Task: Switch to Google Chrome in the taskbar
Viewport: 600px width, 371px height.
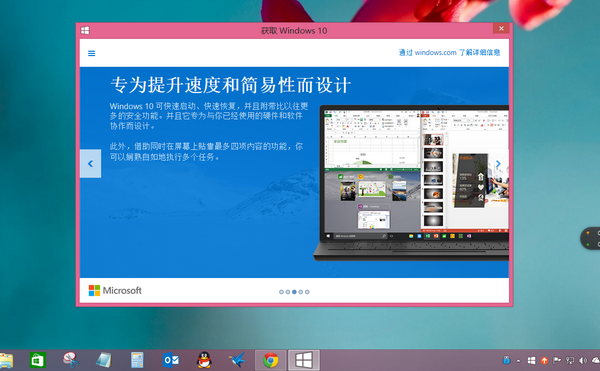Action: pos(271,360)
